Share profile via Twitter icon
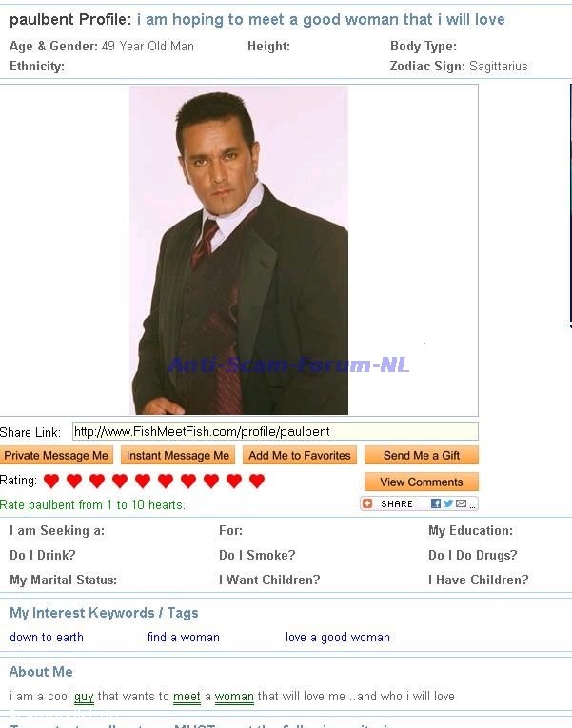The image size is (572, 728). pyautogui.click(x=448, y=503)
